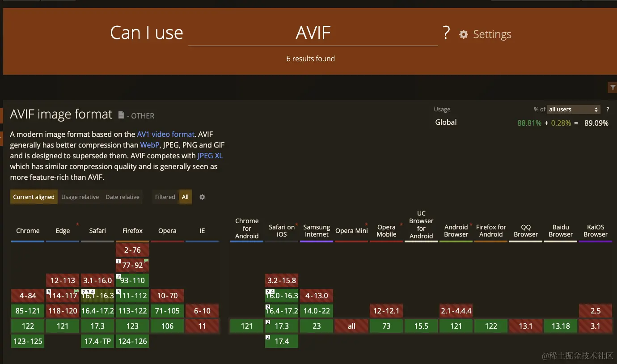
Task: Click Chrome 85-121 cell
Action: click(28, 311)
